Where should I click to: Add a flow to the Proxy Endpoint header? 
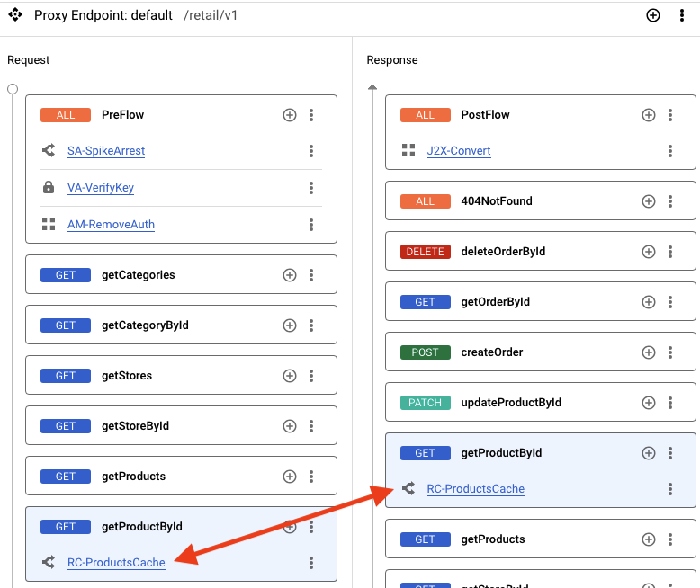click(652, 15)
